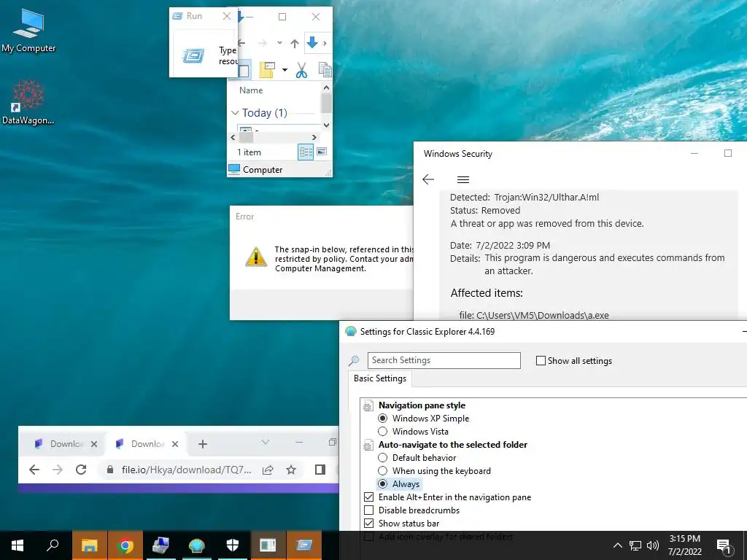Close first Chrome Download tab
The height and width of the screenshot is (560, 747).
click(x=94, y=444)
